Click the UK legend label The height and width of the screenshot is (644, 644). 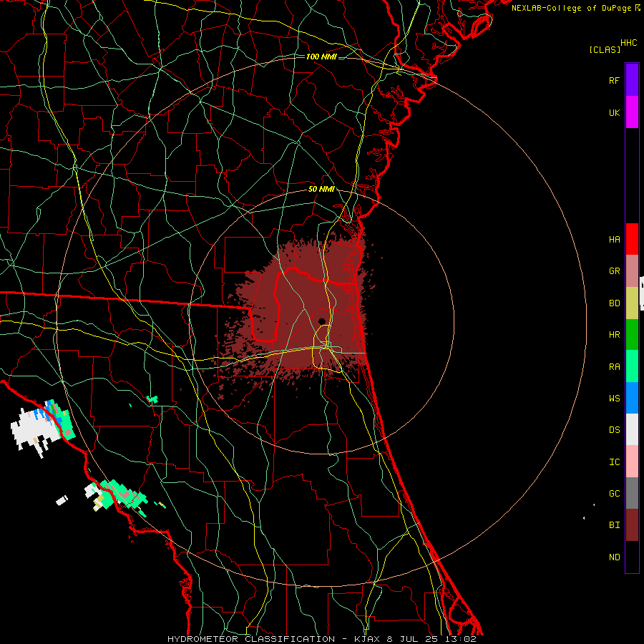[615, 112]
